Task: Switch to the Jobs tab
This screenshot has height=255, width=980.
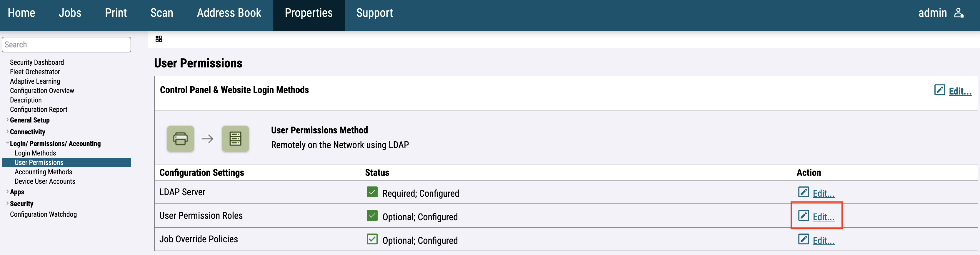Action: point(70,13)
